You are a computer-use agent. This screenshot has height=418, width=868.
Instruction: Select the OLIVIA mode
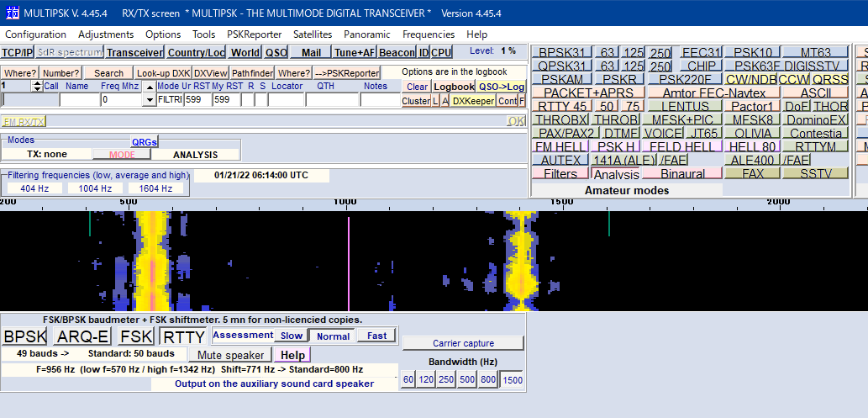click(752, 133)
